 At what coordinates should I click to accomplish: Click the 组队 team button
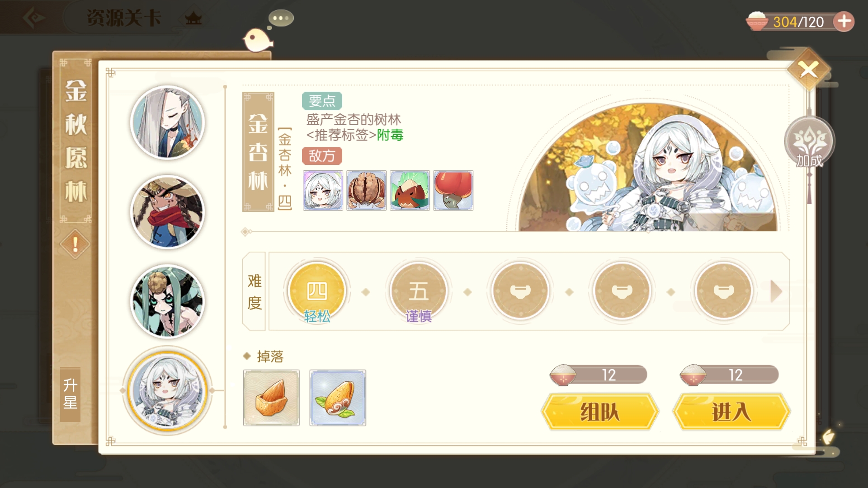(600, 412)
